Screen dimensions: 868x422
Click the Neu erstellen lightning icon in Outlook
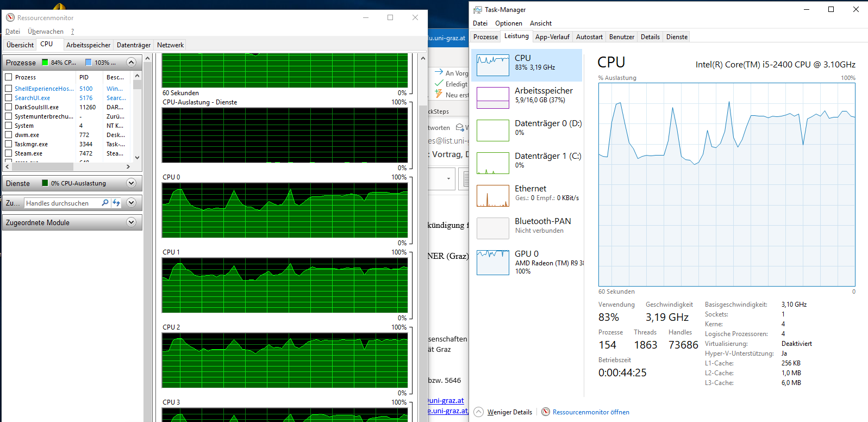pos(439,94)
